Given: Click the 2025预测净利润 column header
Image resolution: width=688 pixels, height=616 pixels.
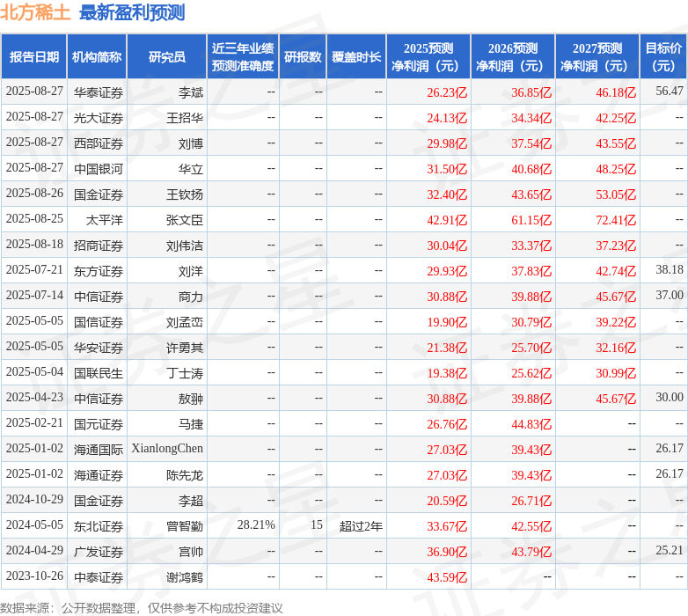Looking at the screenshot, I should [x=428, y=56].
